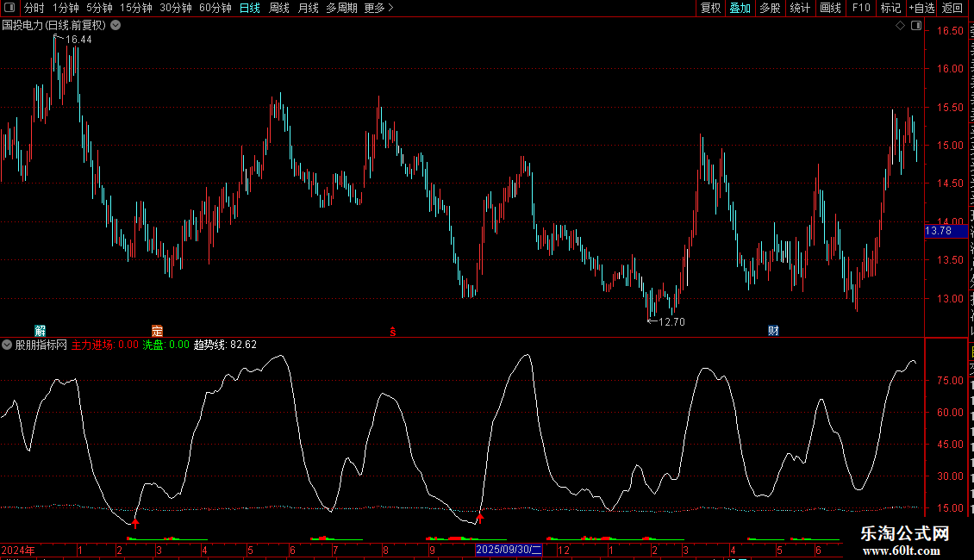
Task: Click the 15.00 indicator axis label
Action: [951, 507]
